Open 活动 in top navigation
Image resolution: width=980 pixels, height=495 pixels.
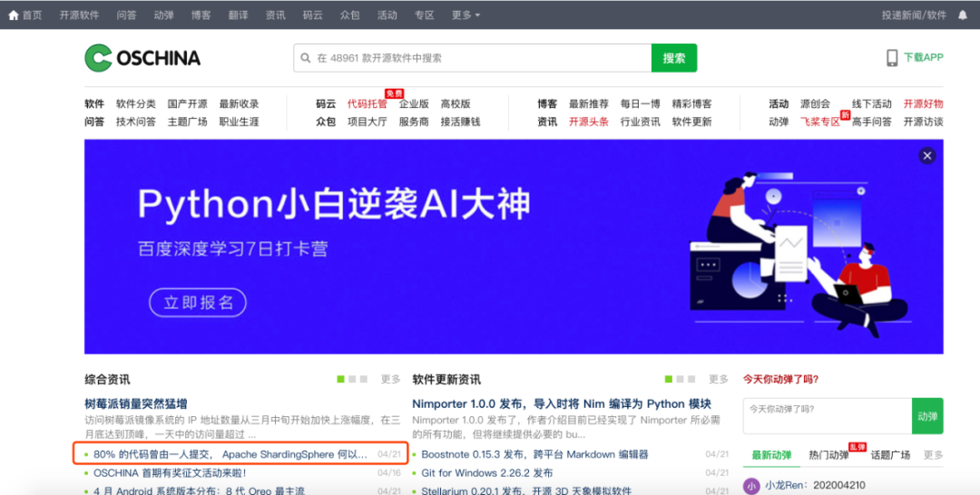pyautogui.click(x=387, y=15)
